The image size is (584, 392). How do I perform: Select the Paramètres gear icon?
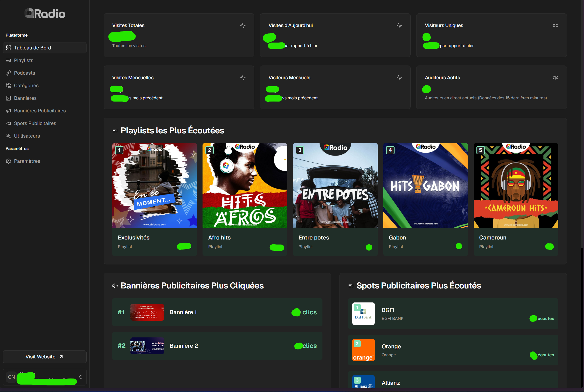8,161
